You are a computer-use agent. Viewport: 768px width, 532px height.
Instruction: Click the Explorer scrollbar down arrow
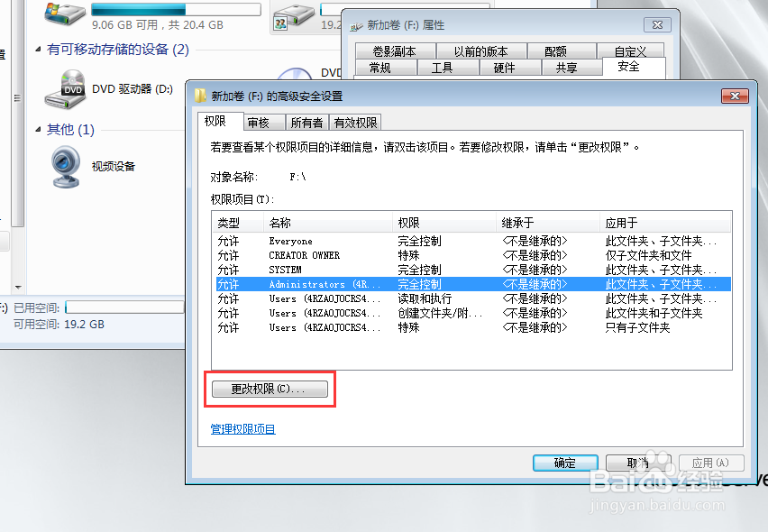click(x=18, y=287)
